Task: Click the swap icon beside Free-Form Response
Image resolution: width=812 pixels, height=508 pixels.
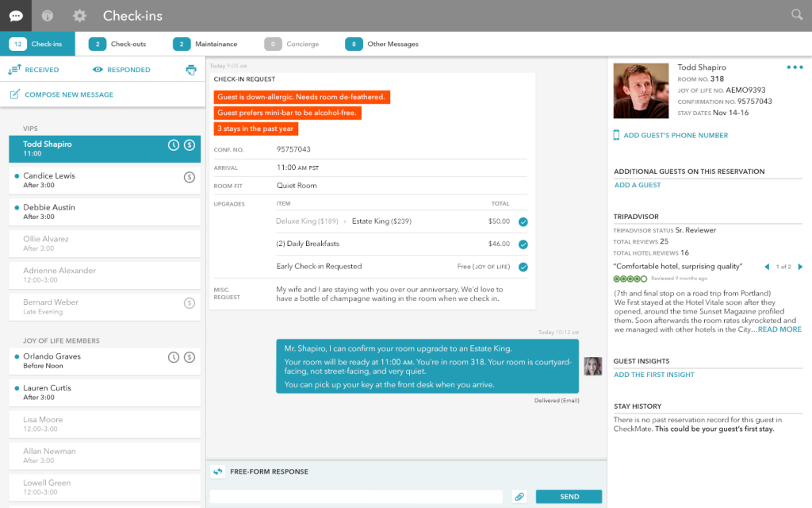Action: click(218, 472)
